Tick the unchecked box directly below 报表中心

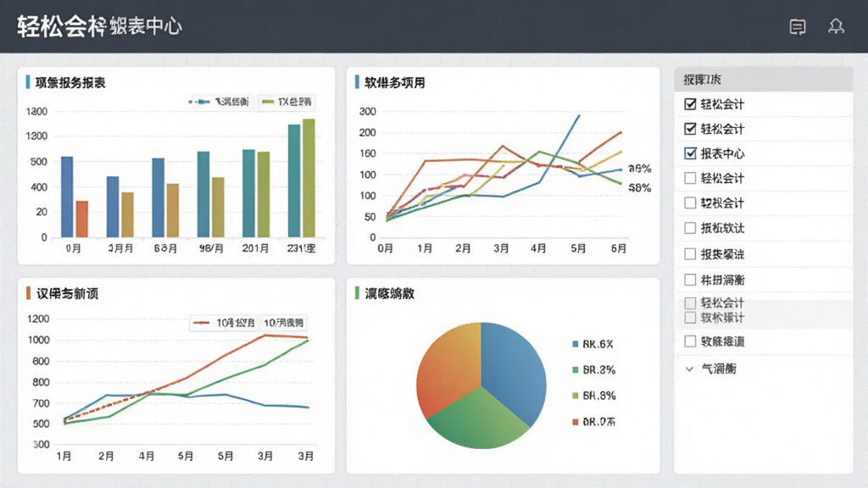coord(690,178)
